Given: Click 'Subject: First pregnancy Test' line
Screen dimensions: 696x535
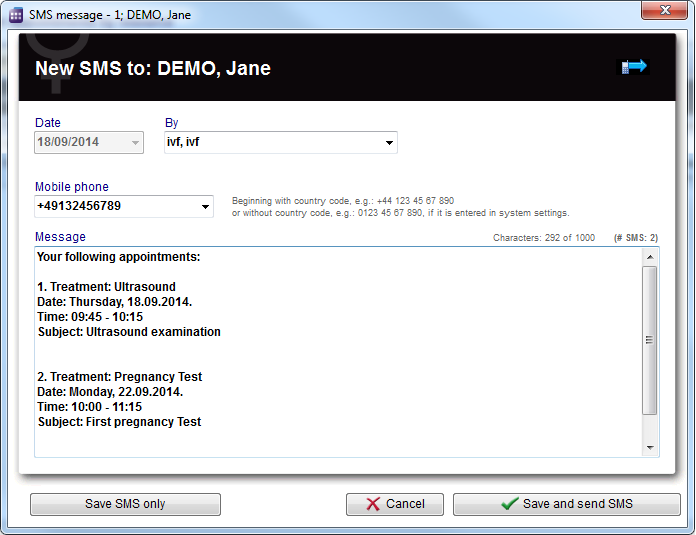Looking at the screenshot, I should point(119,422).
